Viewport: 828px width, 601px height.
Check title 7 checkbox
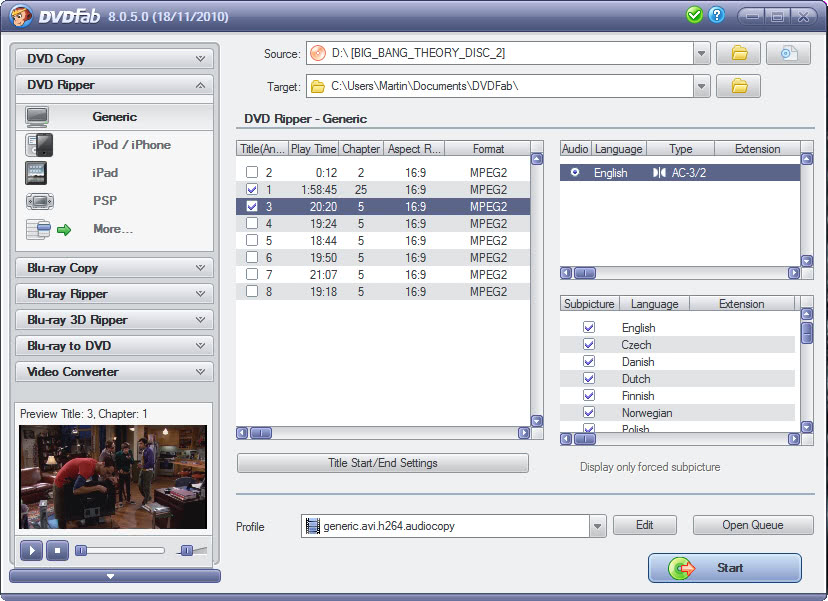(252, 274)
